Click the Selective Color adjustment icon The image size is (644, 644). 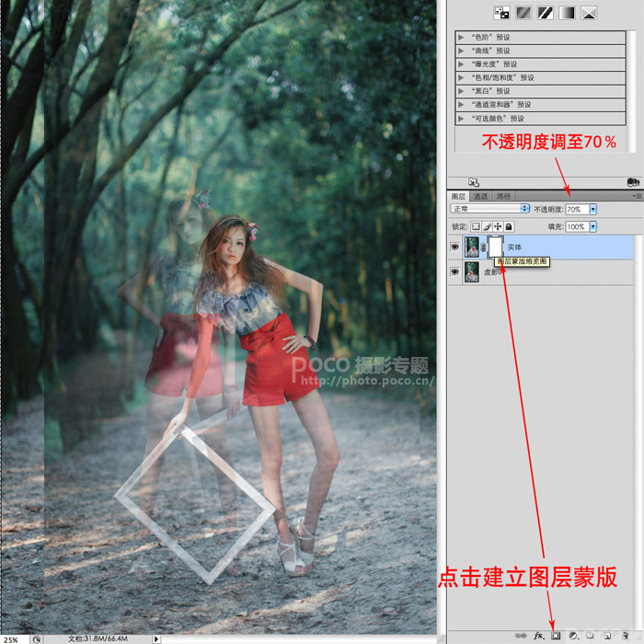tap(589, 13)
